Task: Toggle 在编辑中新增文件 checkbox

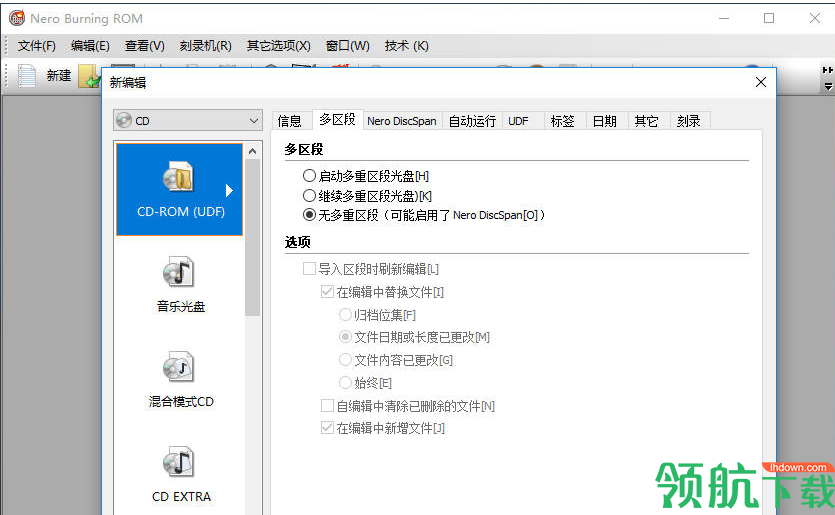Action: click(x=327, y=428)
